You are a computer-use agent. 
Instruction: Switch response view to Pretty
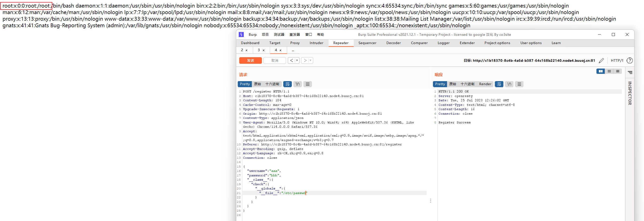coord(440,84)
